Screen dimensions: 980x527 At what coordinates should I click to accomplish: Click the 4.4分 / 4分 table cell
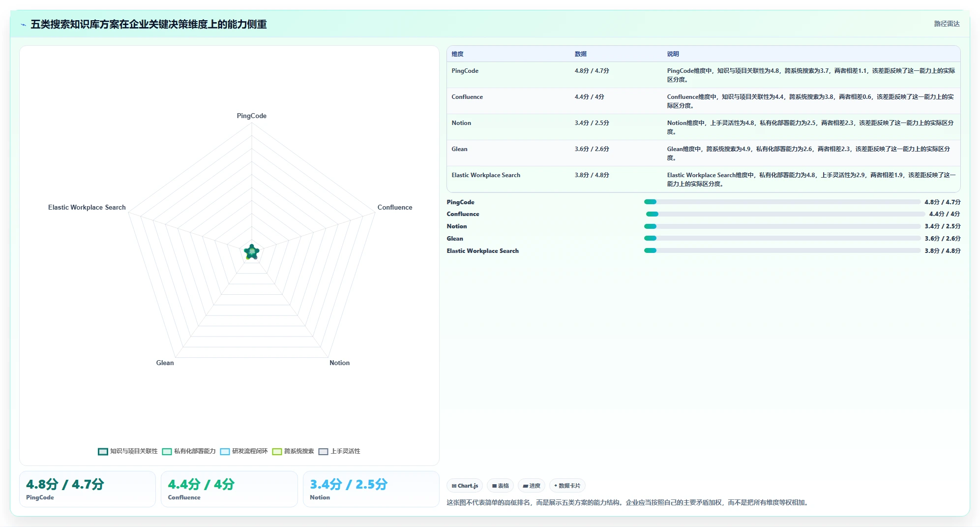590,97
